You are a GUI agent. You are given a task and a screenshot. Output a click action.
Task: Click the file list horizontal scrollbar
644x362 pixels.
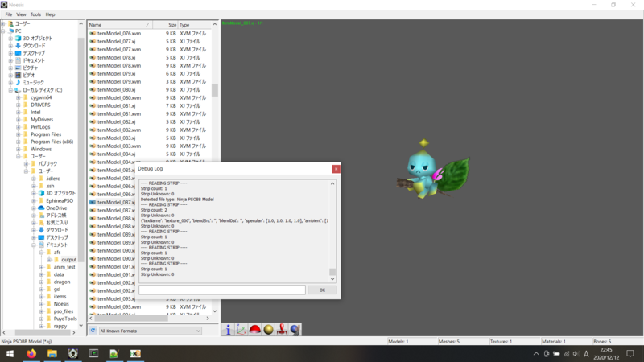131,319
